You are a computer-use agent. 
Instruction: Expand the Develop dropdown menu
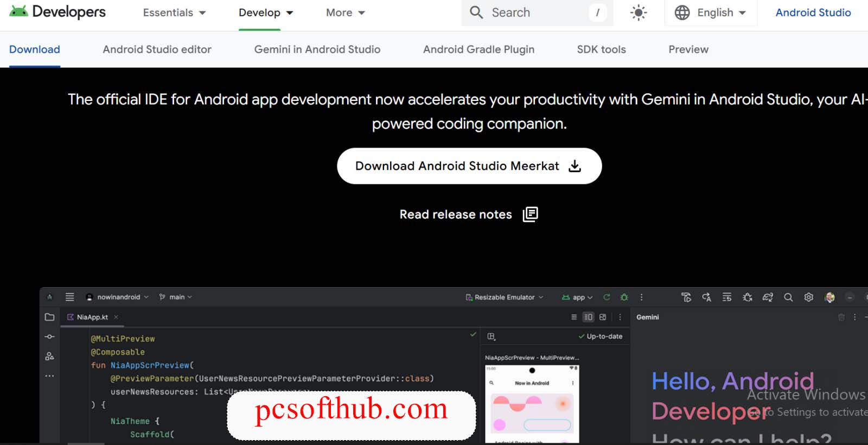(x=266, y=12)
